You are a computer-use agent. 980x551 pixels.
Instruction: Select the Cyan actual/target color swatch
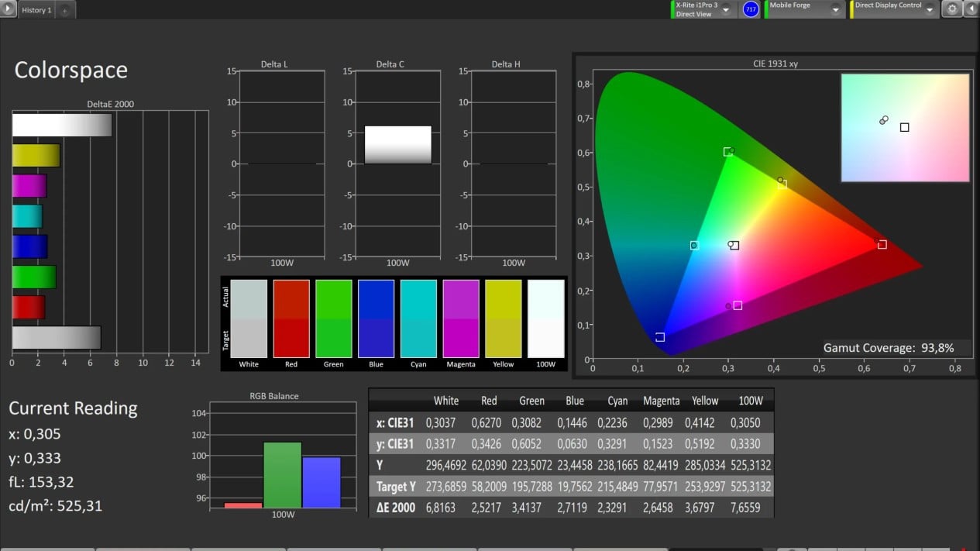pos(418,319)
